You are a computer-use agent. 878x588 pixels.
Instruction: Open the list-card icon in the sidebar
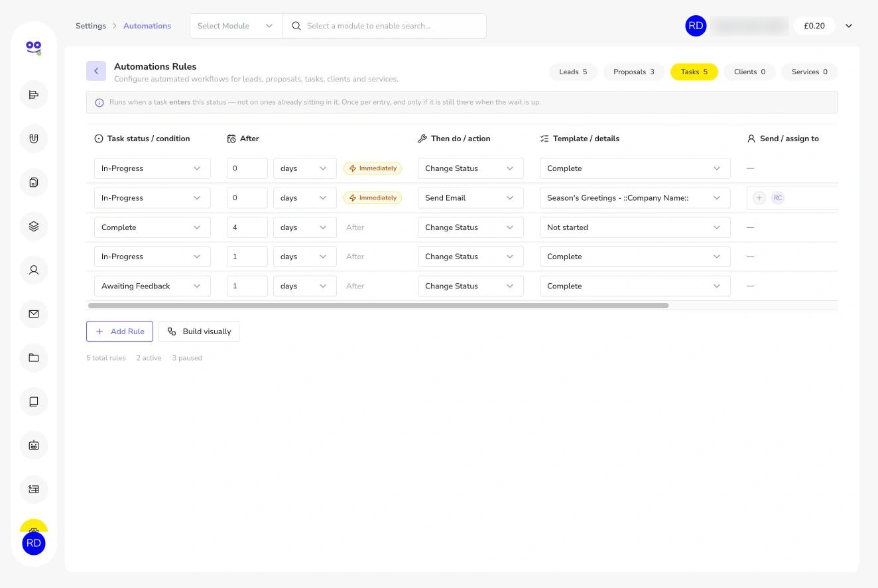click(34, 489)
